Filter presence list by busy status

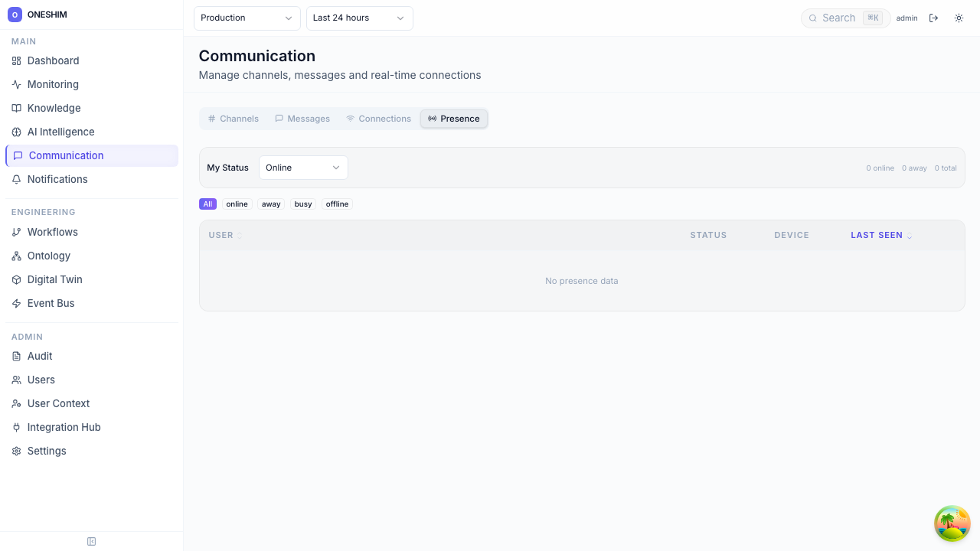[x=303, y=204]
